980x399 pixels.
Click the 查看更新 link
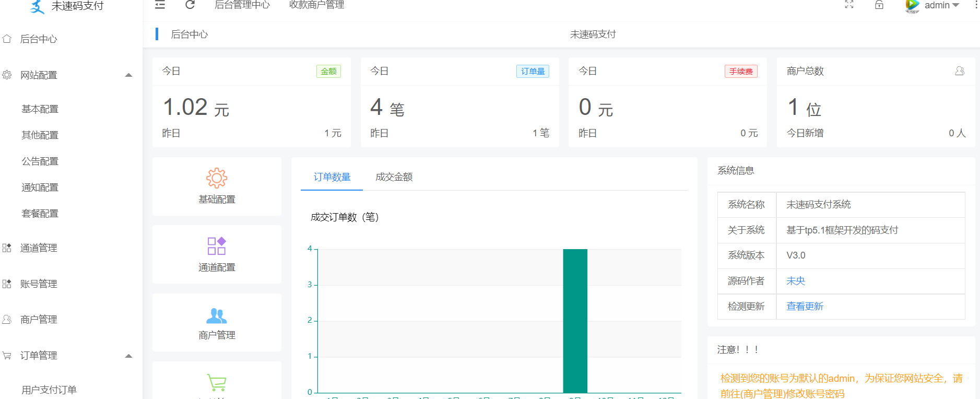pyautogui.click(x=805, y=307)
